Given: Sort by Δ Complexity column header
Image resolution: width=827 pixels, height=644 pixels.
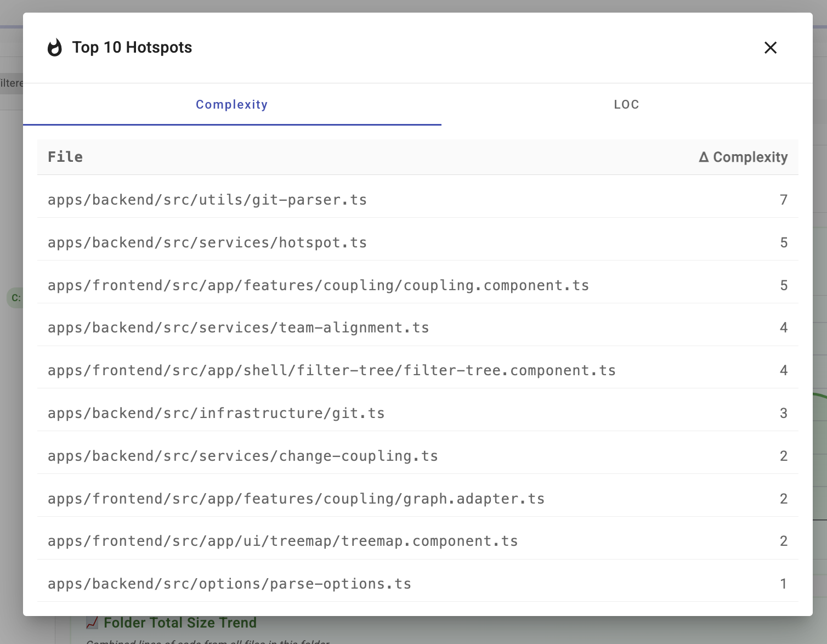Looking at the screenshot, I should point(743,157).
